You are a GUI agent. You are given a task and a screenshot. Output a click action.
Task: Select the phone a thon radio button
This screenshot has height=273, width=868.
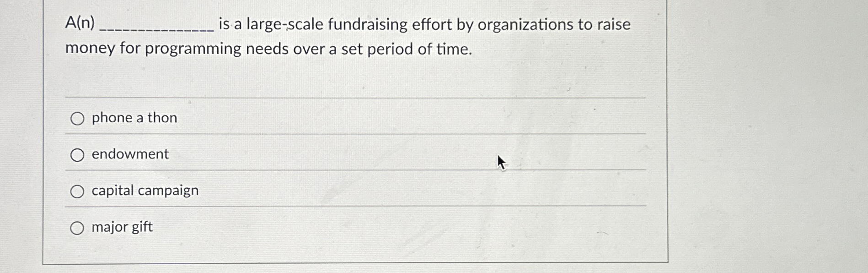[78, 119]
